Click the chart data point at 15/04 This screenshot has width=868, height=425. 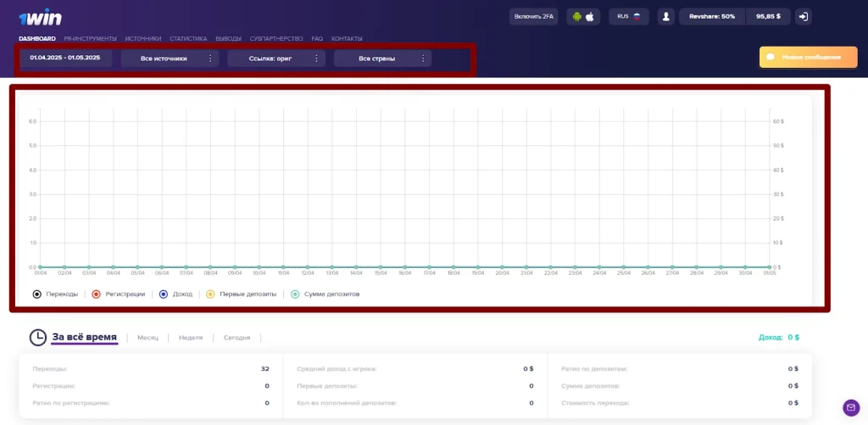381,267
